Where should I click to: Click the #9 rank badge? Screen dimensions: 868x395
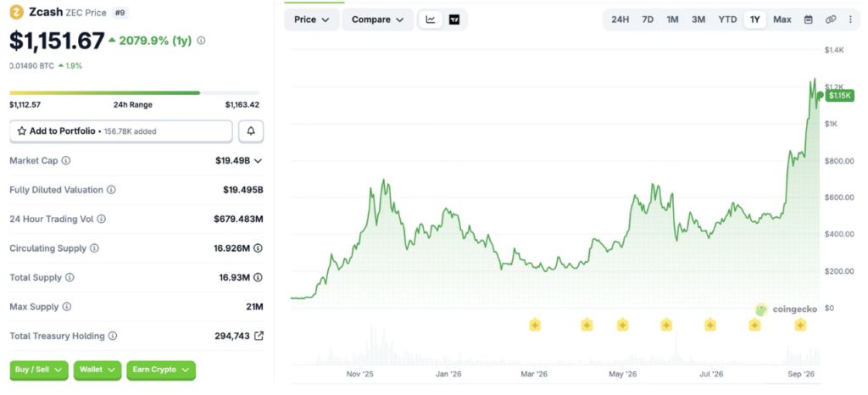coord(120,12)
